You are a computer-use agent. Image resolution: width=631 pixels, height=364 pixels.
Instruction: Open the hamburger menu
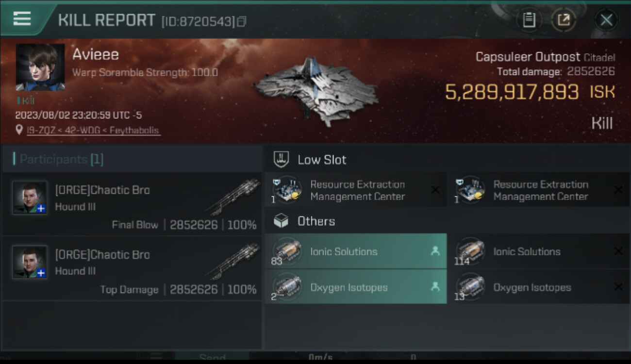[22, 18]
